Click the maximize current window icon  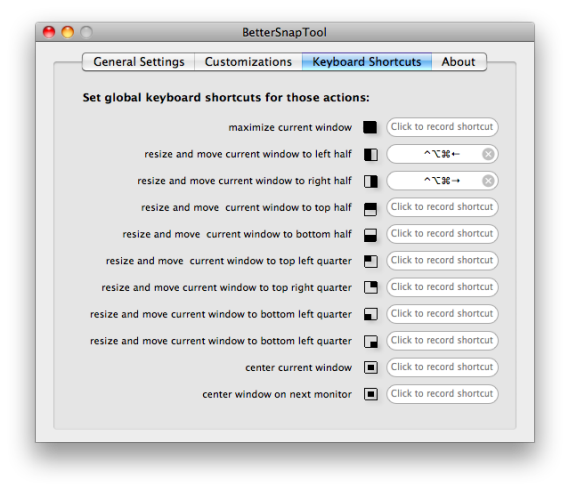click(x=370, y=127)
